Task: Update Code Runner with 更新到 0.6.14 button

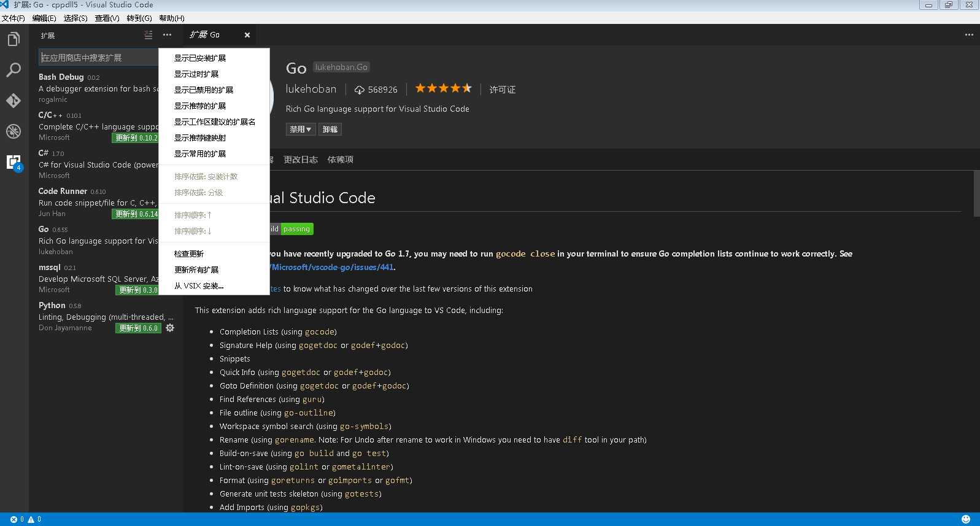Action: 136,214
